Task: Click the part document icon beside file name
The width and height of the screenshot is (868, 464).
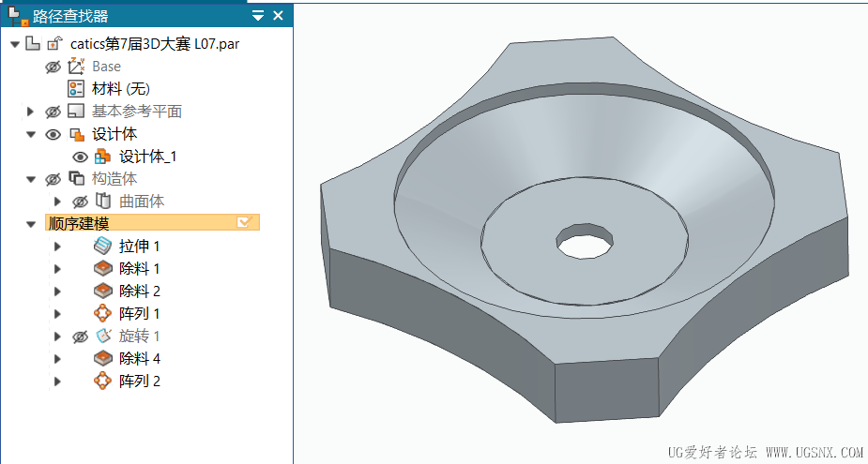Action: click(x=33, y=44)
